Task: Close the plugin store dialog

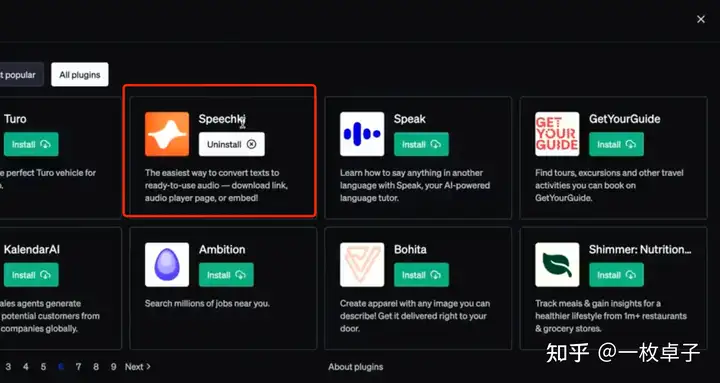Action: 701,19
